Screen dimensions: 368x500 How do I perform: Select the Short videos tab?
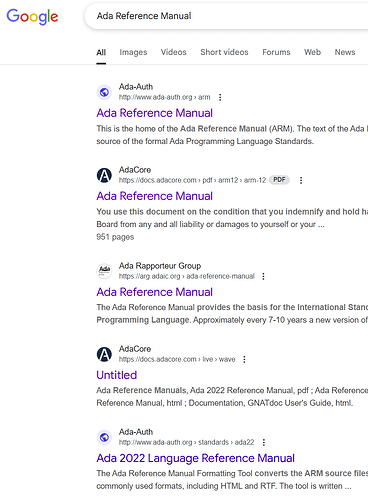click(x=224, y=52)
